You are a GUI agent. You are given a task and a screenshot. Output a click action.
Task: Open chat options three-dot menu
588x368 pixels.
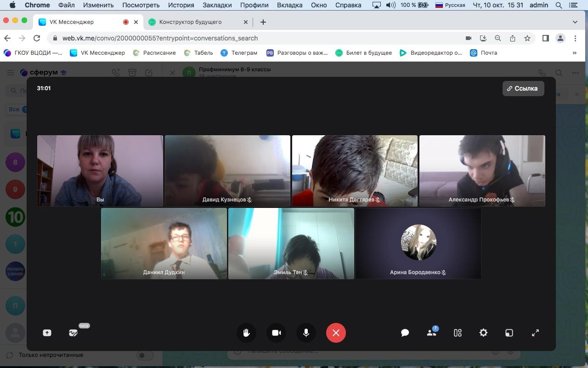click(575, 73)
